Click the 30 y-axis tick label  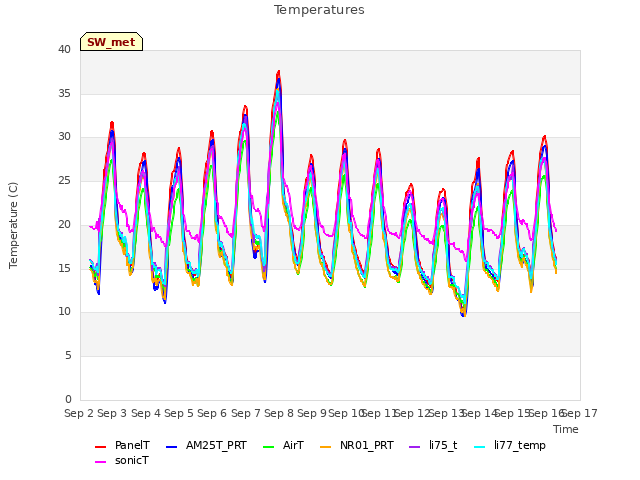click(x=64, y=137)
